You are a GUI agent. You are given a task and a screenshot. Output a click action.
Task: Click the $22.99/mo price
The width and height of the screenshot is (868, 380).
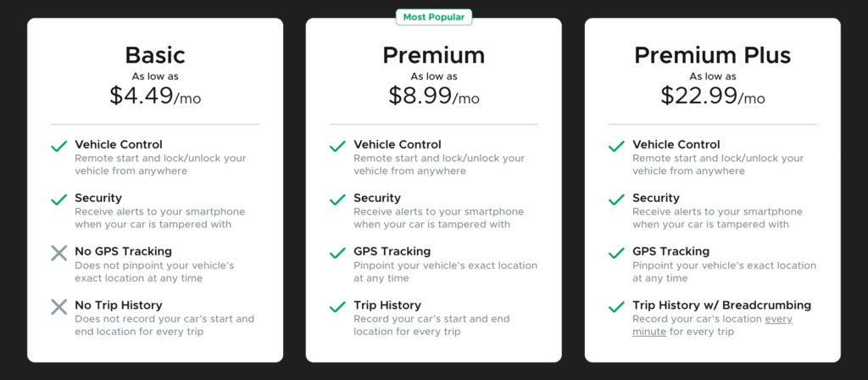pos(712,97)
